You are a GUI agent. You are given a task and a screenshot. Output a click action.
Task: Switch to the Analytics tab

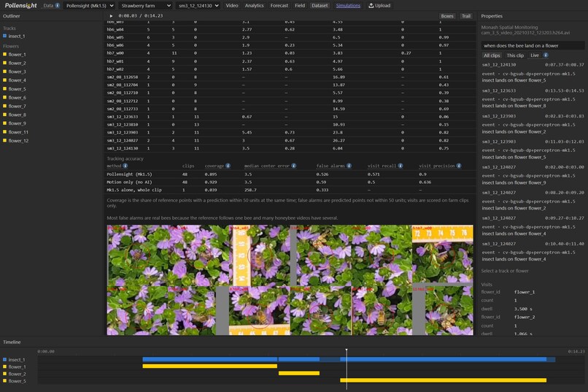click(x=255, y=6)
